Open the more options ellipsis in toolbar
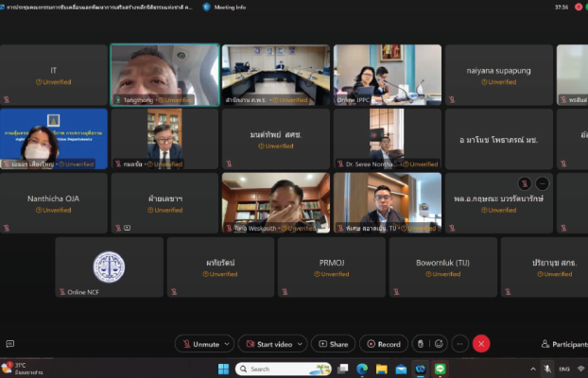This screenshot has width=588, height=378. (x=459, y=344)
